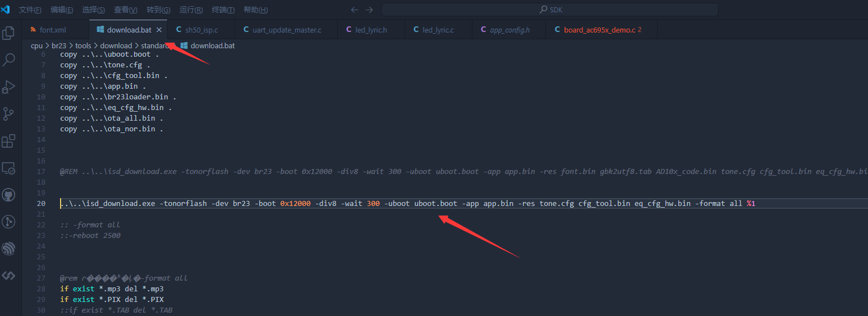The height and width of the screenshot is (316, 868).
Task: Switch to the app_config.h tab
Action: 509,30
